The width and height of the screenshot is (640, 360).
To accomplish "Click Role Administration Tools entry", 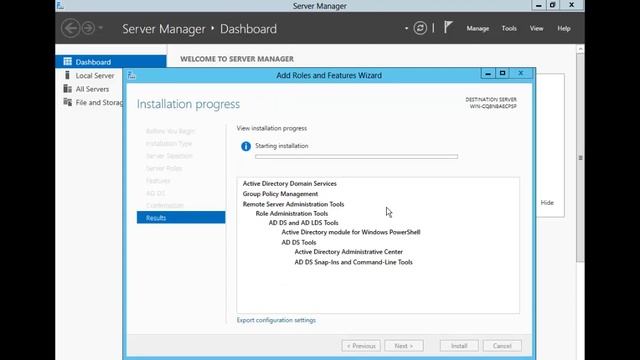I will click(292, 213).
